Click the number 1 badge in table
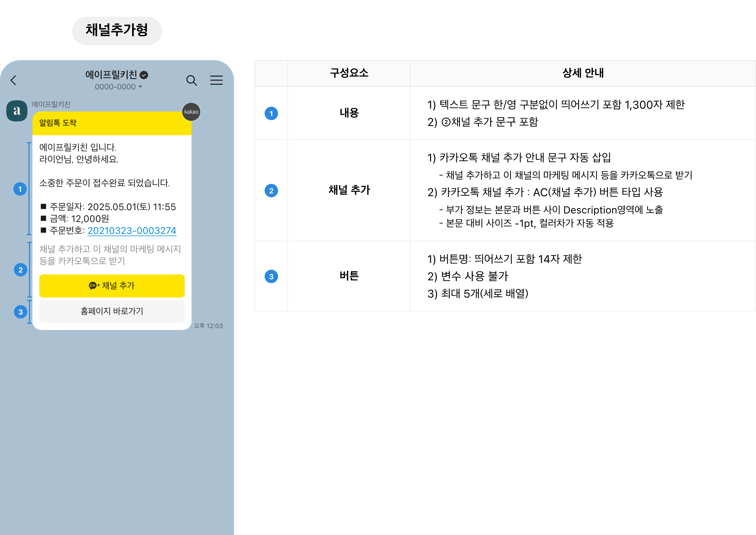Image resolution: width=756 pixels, height=535 pixels. [271, 113]
